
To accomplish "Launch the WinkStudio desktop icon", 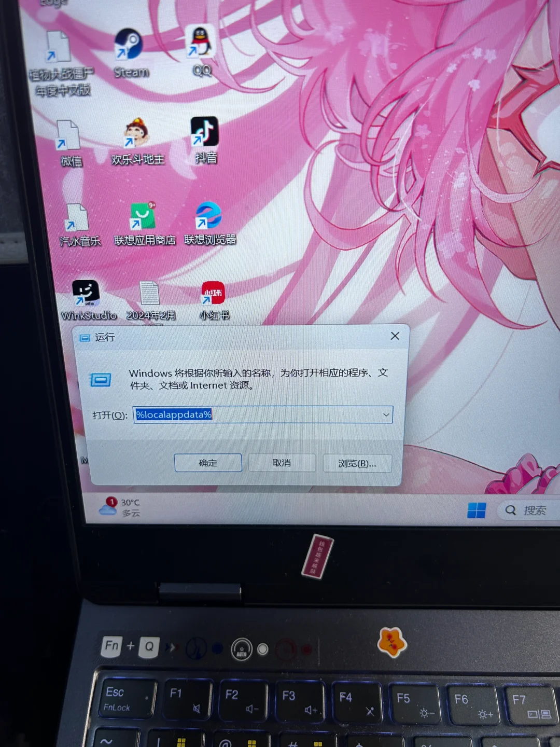I will [88, 300].
